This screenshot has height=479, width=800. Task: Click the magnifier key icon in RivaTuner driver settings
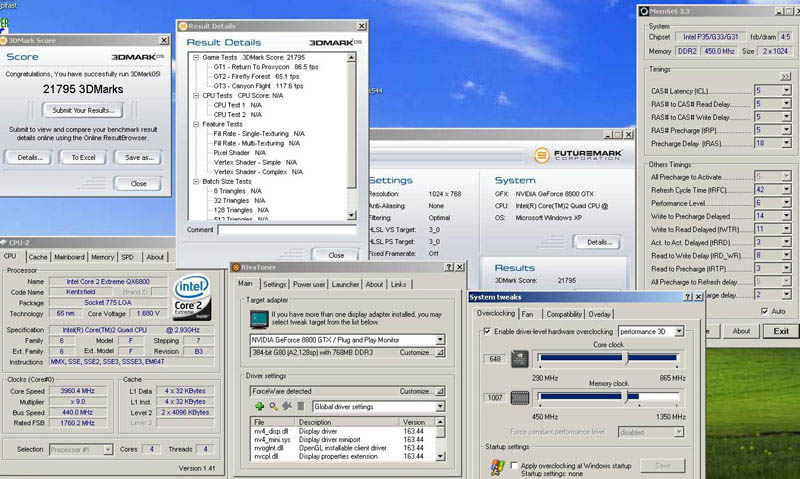coord(273,406)
